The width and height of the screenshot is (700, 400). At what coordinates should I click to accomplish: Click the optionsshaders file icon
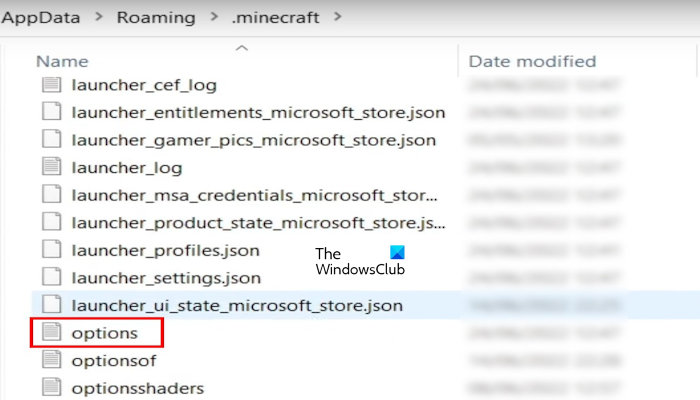tap(52, 388)
